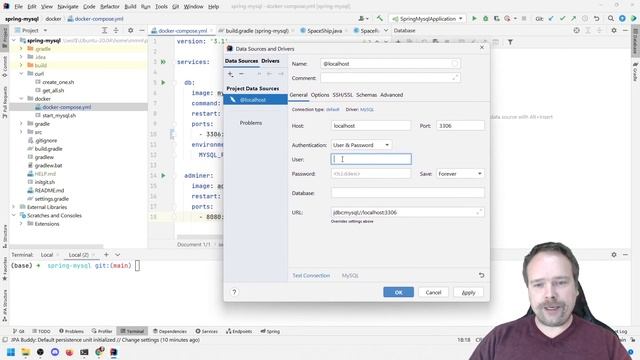Viewport: 640px width, 360px height.
Task: Click the add data source plus dropdown
Action: (231, 74)
